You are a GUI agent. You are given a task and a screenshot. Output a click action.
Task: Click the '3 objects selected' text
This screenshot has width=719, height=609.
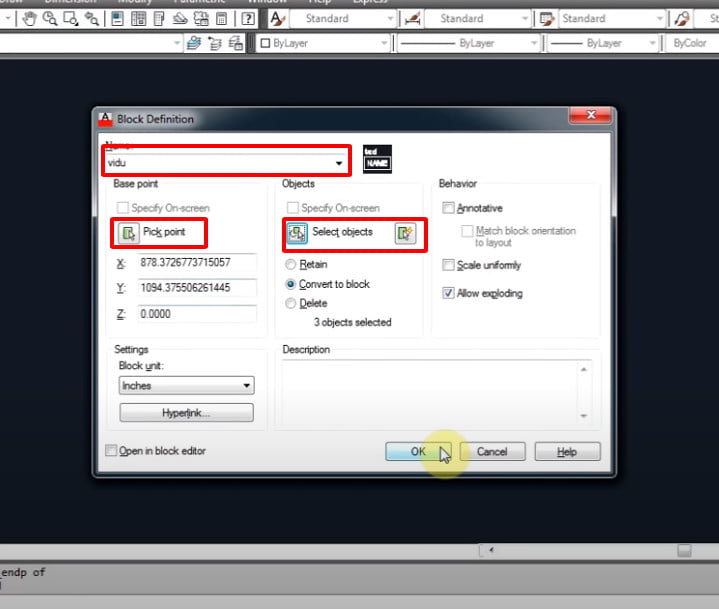pos(352,322)
